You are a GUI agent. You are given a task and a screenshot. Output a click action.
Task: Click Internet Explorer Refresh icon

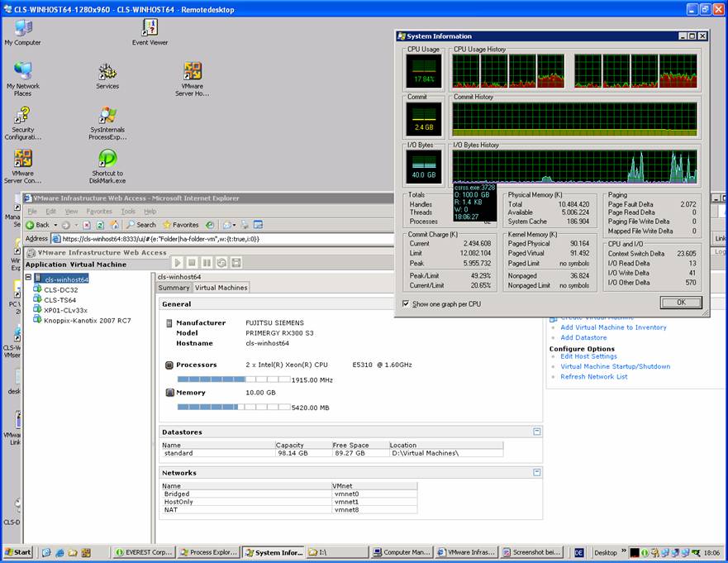coord(100,225)
